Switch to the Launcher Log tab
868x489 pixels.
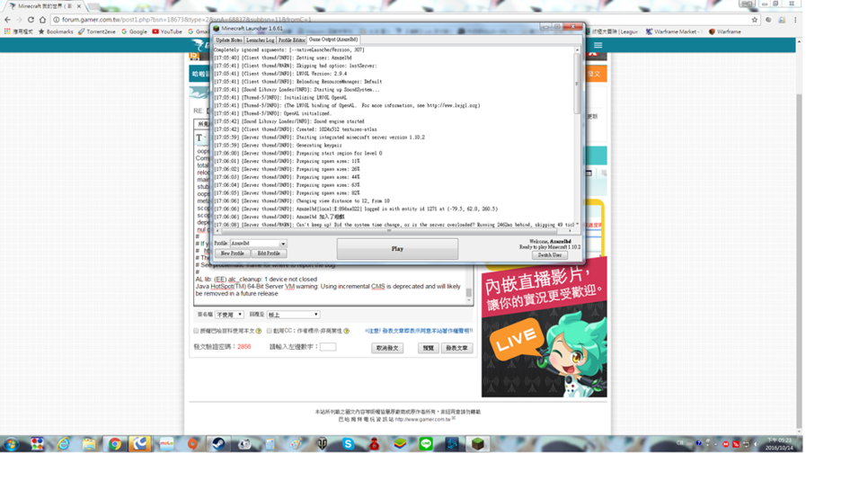[x=260, y=40]
